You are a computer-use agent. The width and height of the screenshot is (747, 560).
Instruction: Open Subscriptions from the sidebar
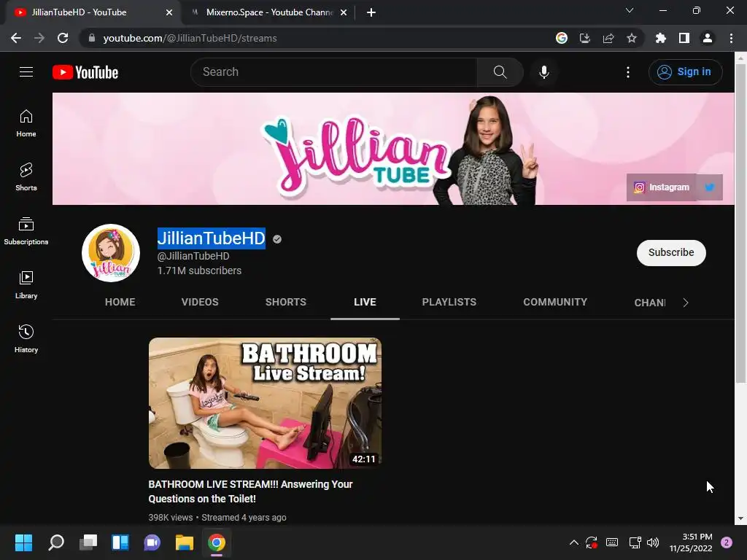[x=26, y=231]
